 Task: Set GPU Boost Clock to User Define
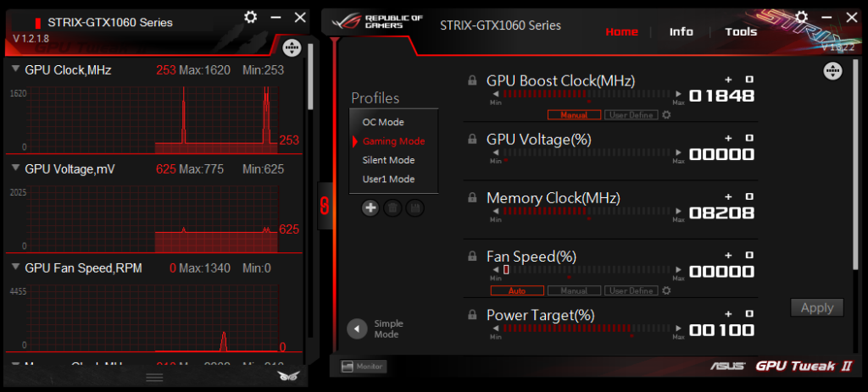pyautogui.click(x=631, y=115)
